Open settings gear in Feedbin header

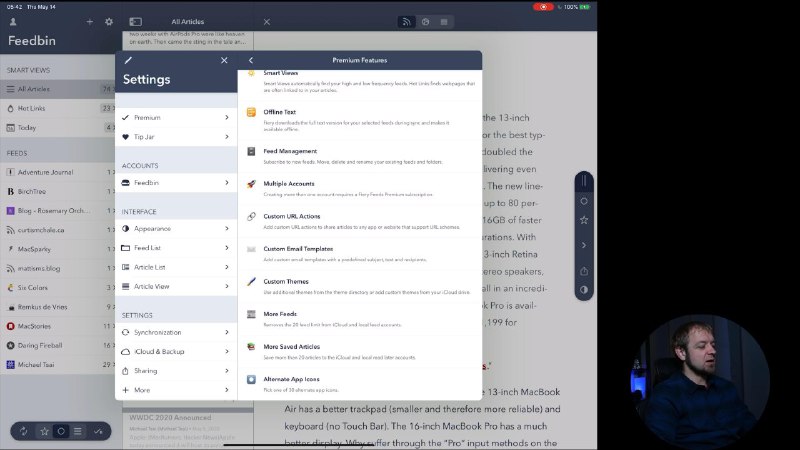(109, 21)
